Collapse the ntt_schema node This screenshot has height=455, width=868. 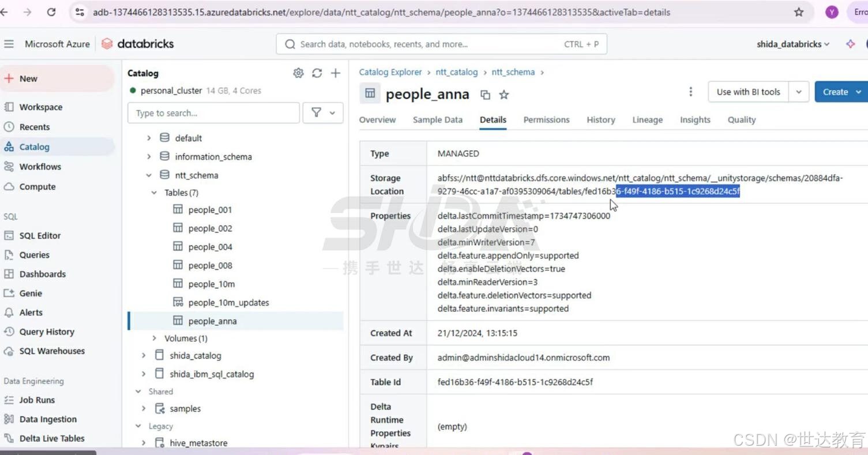pyautogui.click(x=149, y=175)
